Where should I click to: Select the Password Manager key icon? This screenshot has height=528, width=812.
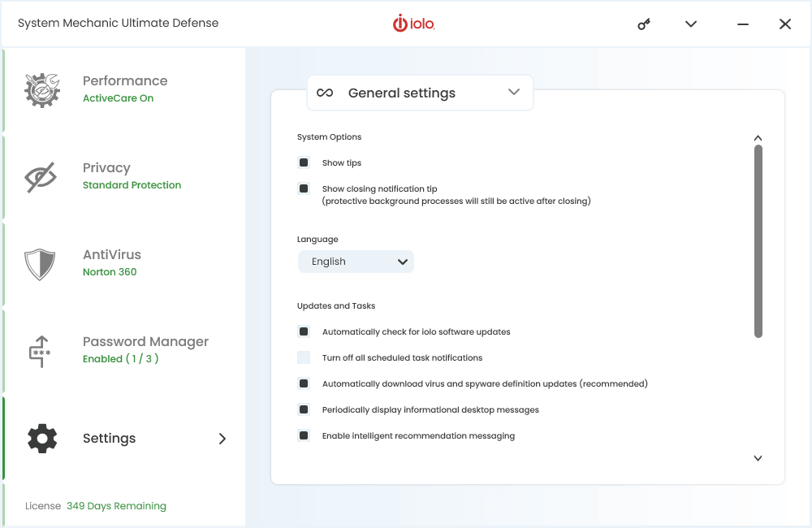coord(41,351)
